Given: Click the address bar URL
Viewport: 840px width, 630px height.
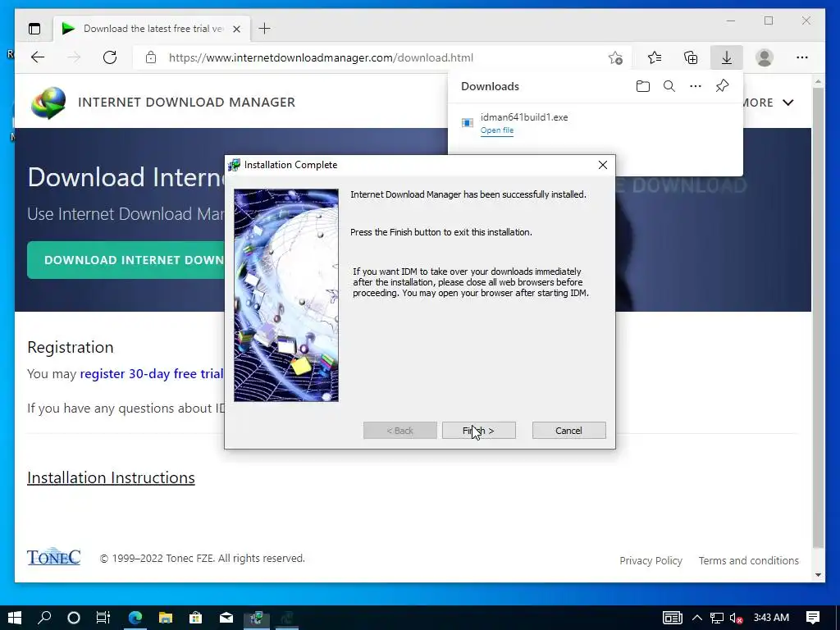Looking at the screenshot, I should (x=321, y=57).
